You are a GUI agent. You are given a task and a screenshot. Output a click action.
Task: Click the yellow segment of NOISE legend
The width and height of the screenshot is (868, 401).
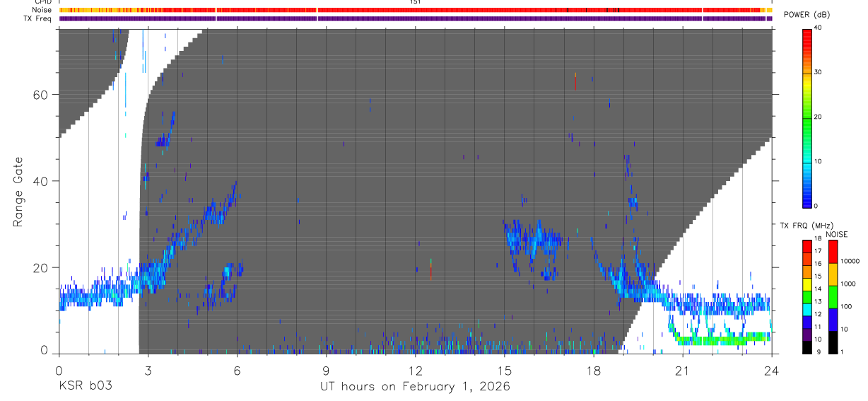(833, 274)
